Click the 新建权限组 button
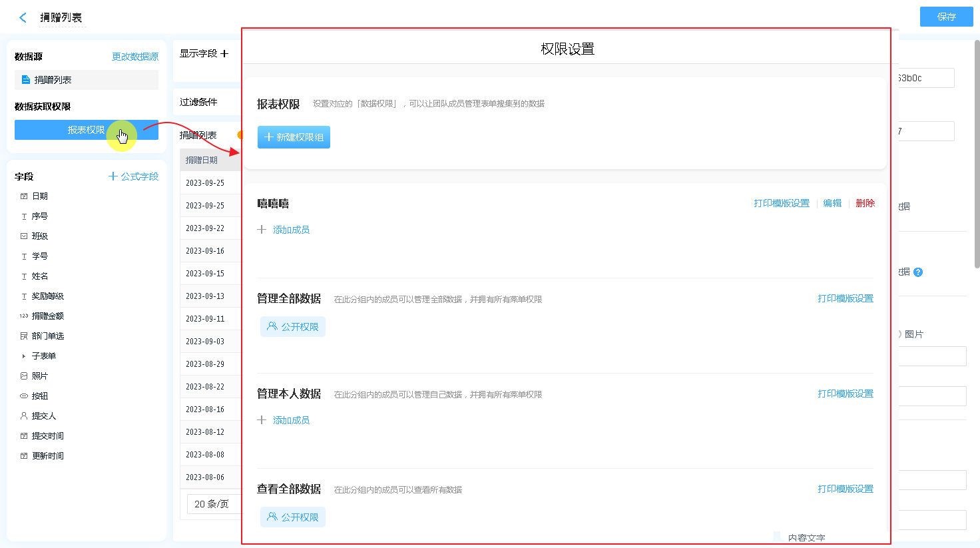This screenshot has width=980, height=548. coord(294,137)
